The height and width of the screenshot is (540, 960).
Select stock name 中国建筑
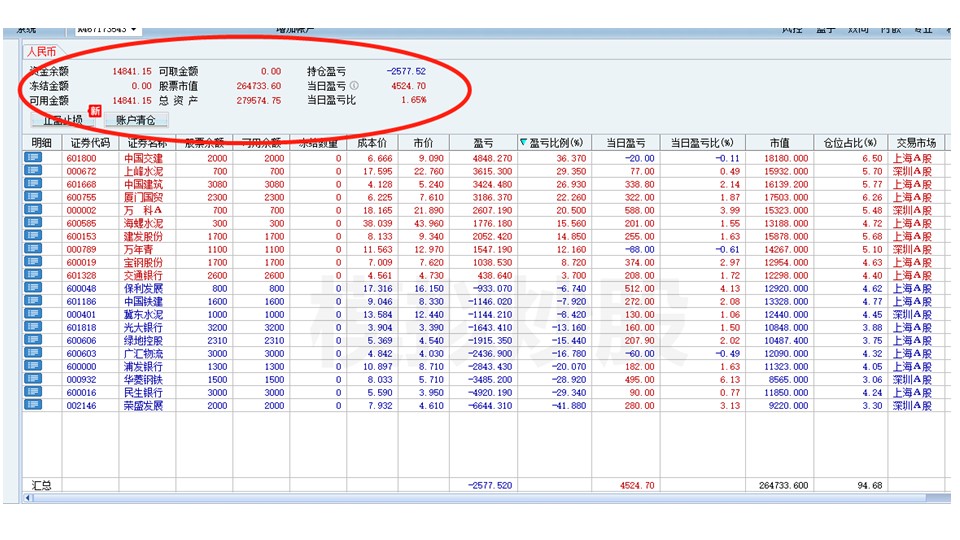[143, 184]
